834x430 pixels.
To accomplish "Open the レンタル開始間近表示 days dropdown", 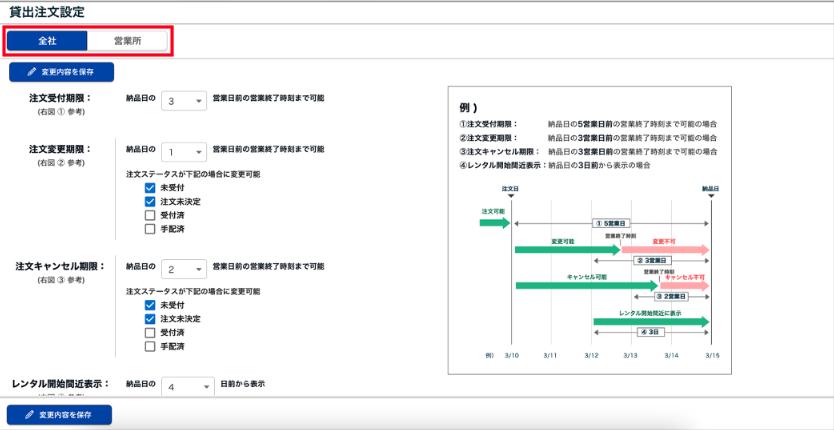I will click(x=188, y=386).
